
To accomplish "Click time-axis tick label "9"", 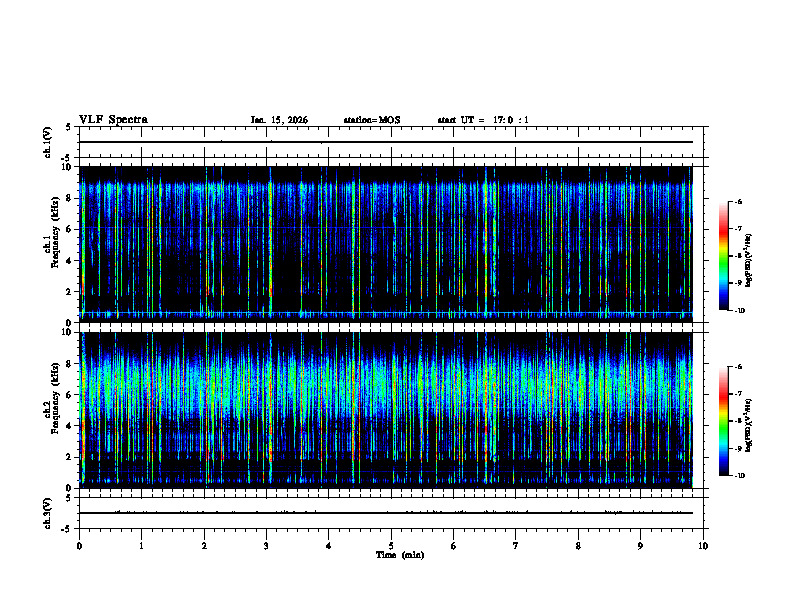I will pos(640,546).
